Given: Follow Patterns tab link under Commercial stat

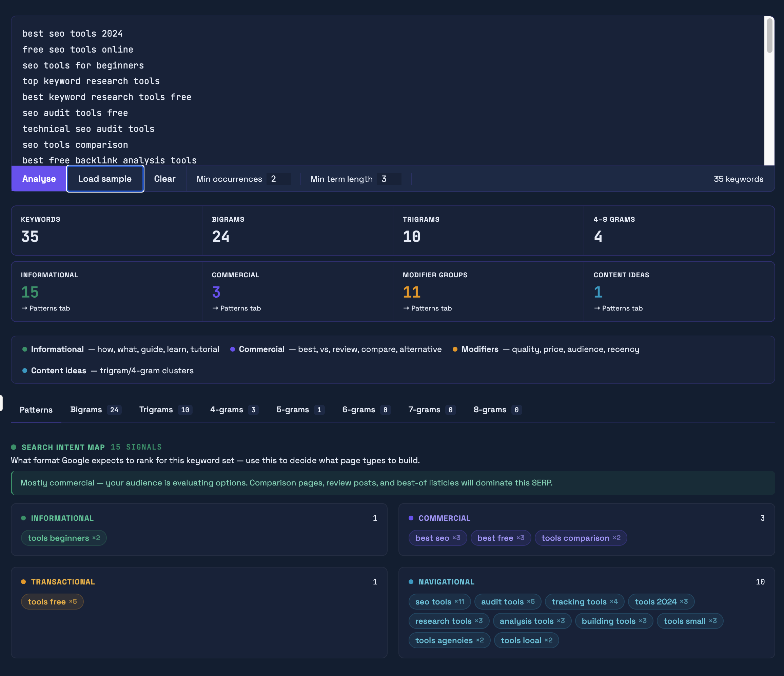Looking at the screenshot, I should [236, 308].
